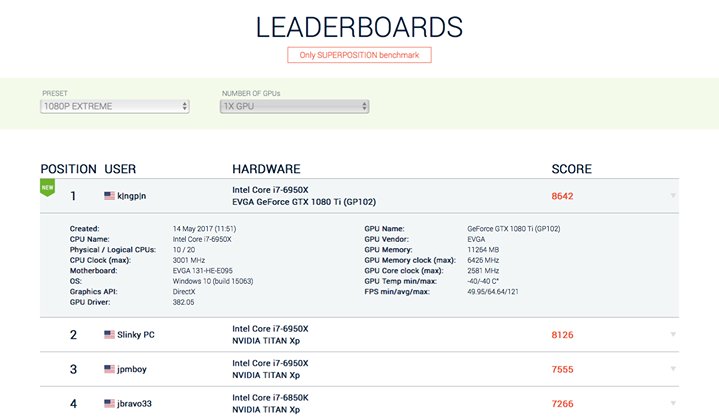719x417 pixels.
Task: Click the OS value Windows 10 (build 15063)
Action: point(213,281)
